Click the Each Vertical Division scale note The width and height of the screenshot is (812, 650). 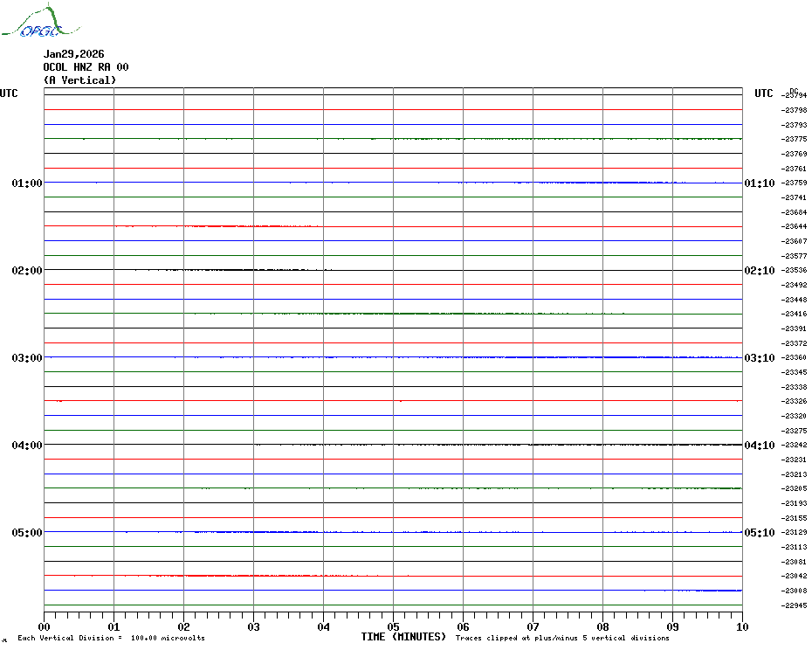111,639
